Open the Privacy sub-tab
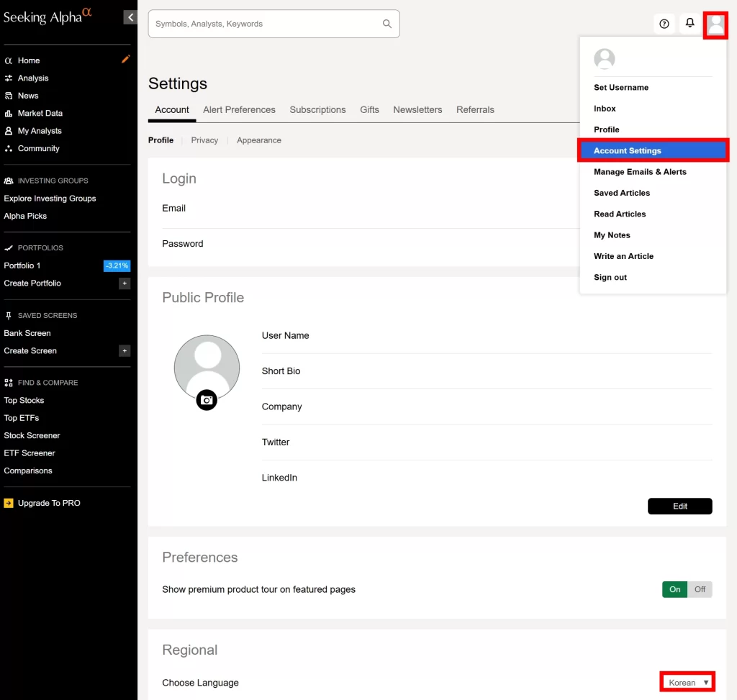 click(204, 140)
